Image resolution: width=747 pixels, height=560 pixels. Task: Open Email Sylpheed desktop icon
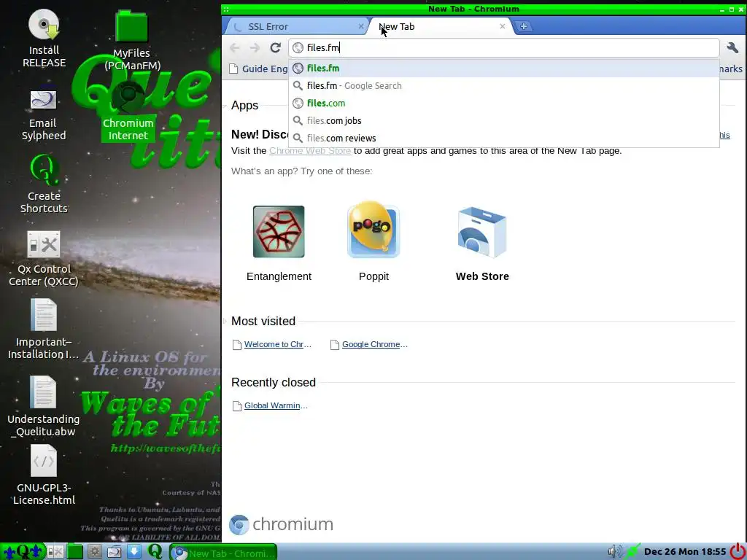pos(43,114)
